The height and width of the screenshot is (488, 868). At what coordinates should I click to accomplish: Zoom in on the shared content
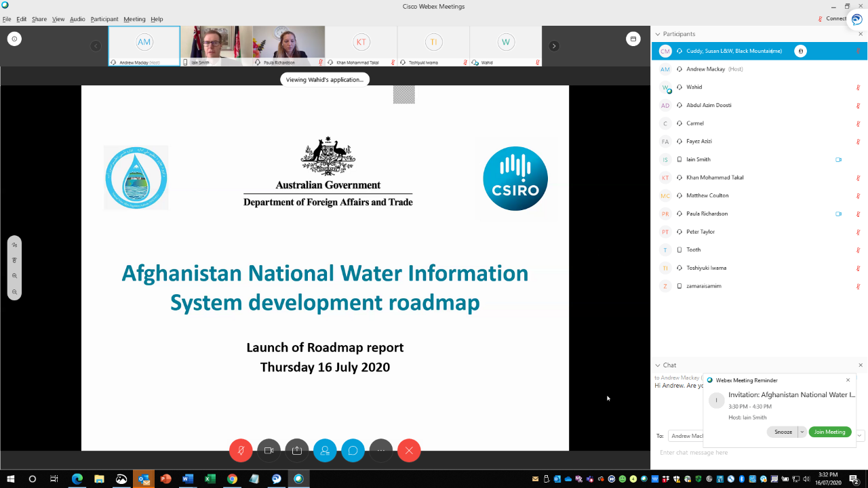click(14, 276)
